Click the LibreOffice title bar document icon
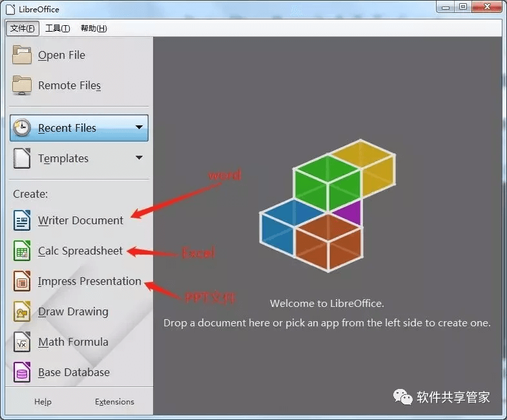The height and width of the screenshot is (420, 507). pyautogui.click(x=10, y=9)
